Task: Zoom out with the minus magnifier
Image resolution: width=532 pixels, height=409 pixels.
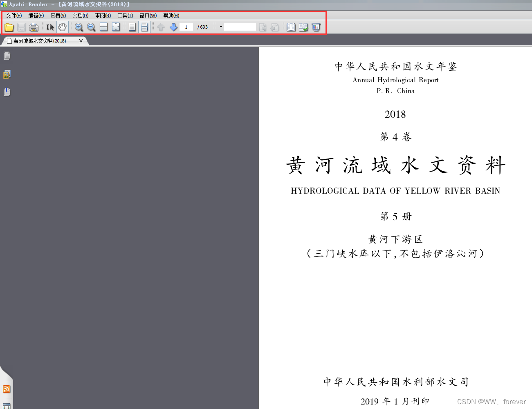Action: click(91, 27)
